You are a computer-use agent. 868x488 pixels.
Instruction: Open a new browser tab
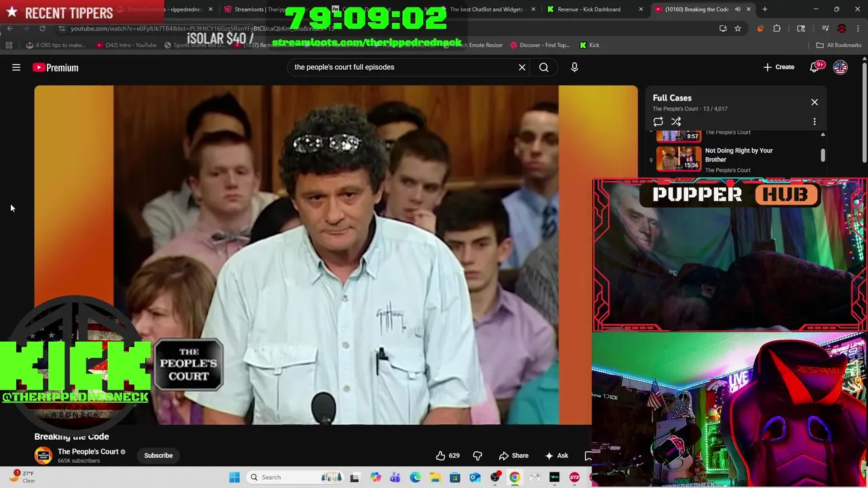pyautogui.click(x=765, y=9)
